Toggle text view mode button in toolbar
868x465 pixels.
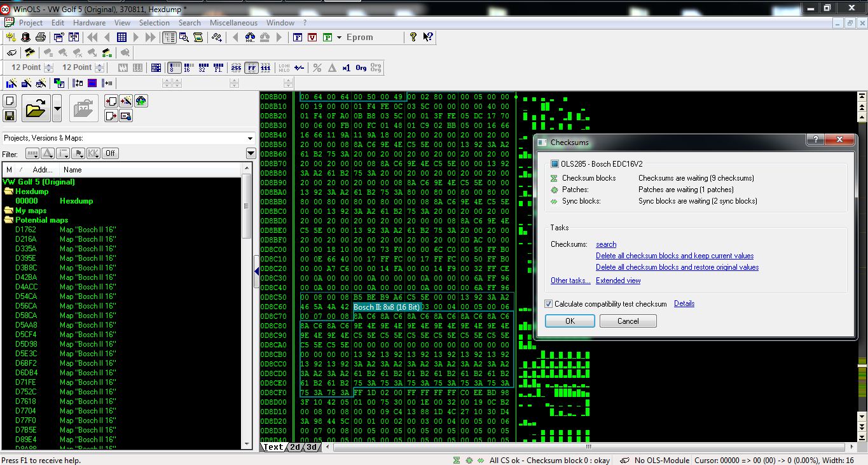pyautogui.click(x=169, y=37)
